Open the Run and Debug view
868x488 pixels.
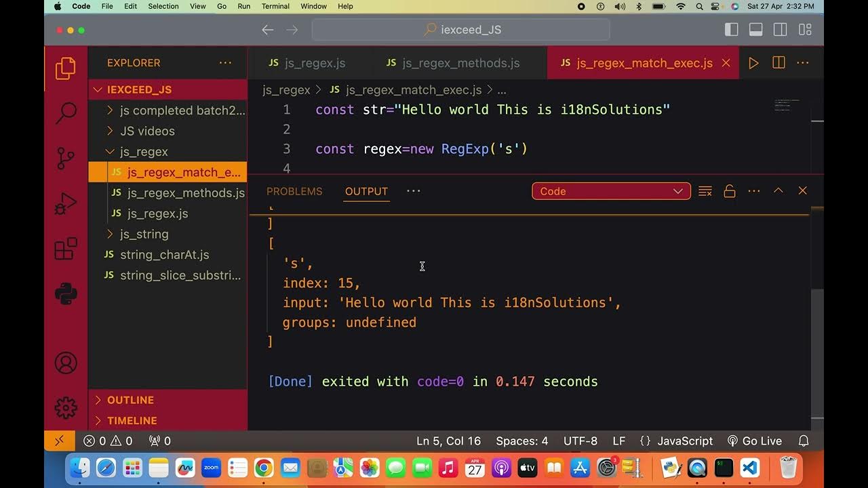[66, 203]
